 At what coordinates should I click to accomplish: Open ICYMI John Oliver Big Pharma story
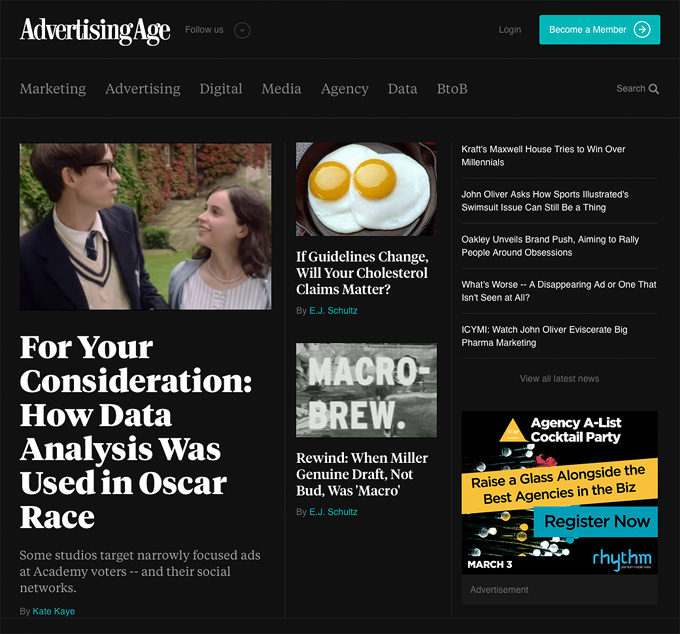pos(544,336)
